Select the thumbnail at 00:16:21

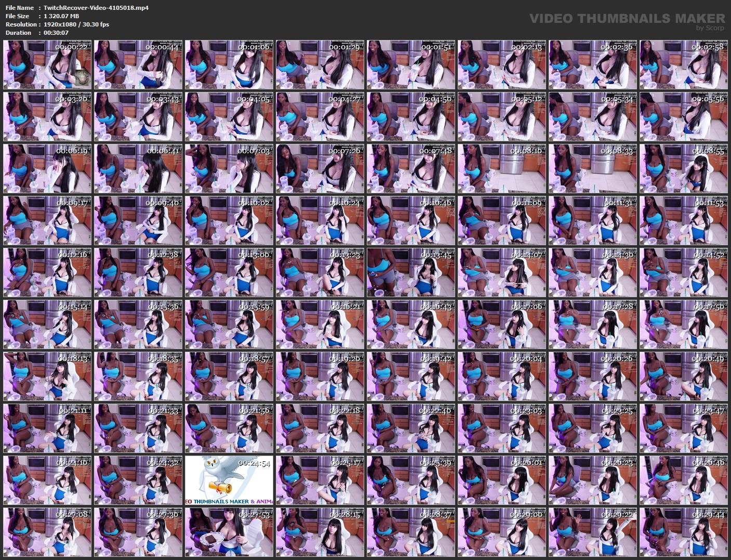point(320,324)
